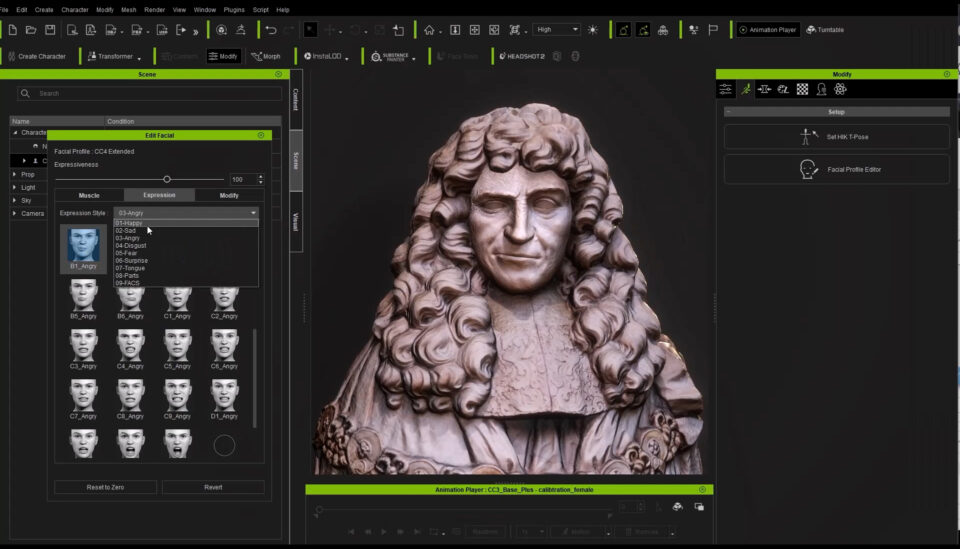Viewport: 960px width, 549px height.
Task: Click the Save project icon
Action: pos(51,30)
